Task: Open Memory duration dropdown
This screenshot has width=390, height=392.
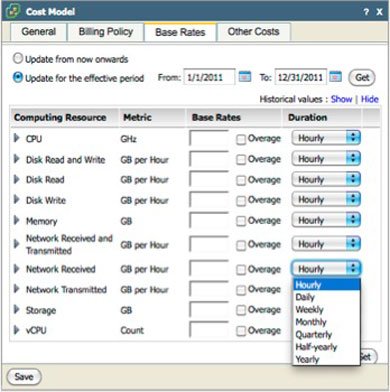Action: 326,220
